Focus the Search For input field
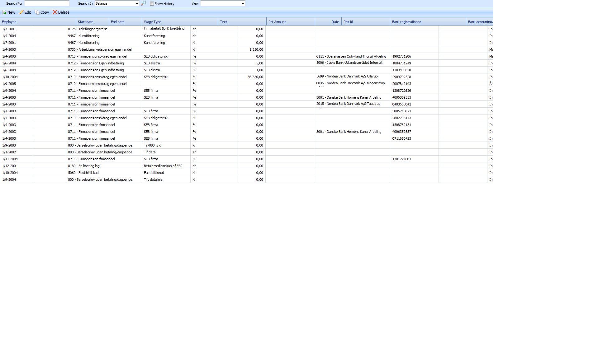This screenshot has height=364, width=598. [x=47, y=3]
